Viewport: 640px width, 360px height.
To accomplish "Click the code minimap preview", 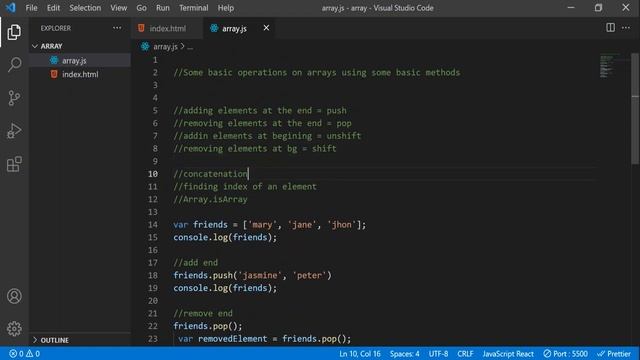I will pyautogui.click(x=610, y=66).
